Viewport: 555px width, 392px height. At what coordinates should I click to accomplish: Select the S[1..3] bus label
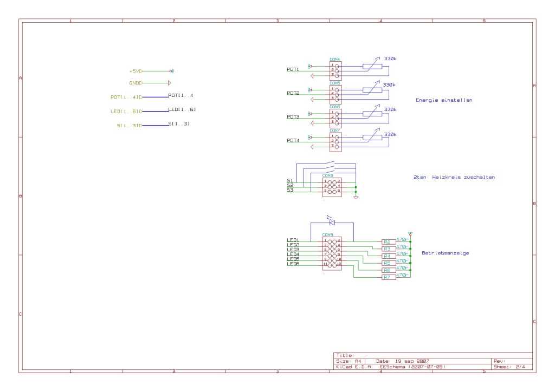pyautogui.click(x=179, y=123)
